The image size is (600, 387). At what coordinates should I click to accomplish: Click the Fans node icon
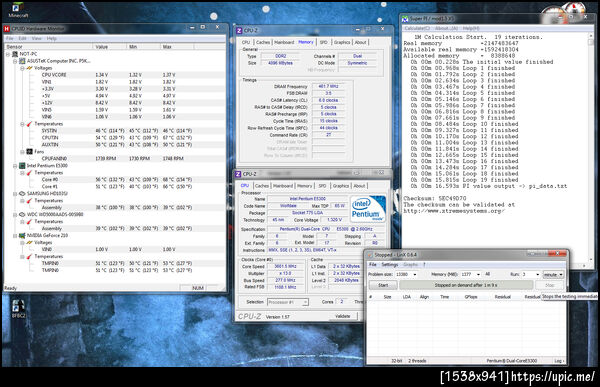click(x=29, y=152)
